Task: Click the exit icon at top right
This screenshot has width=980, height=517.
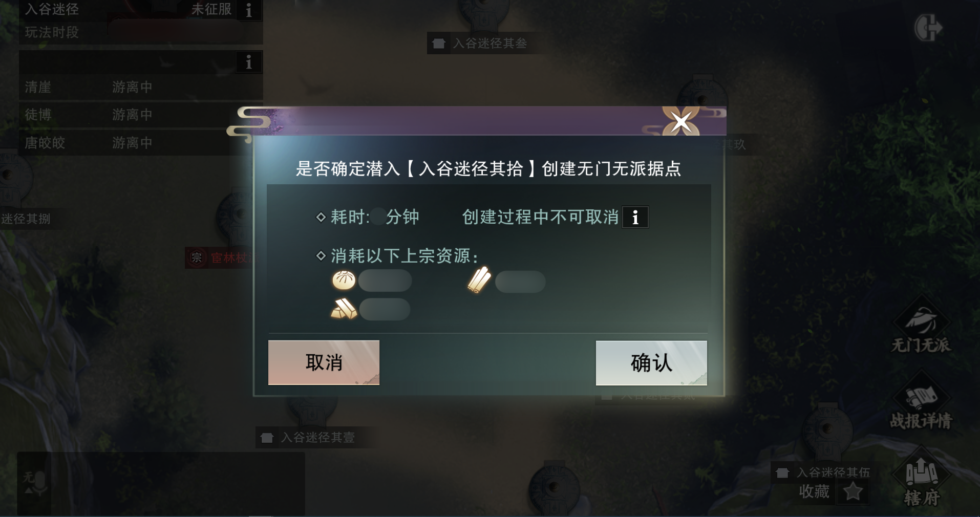Action: [x=928, y=28]
